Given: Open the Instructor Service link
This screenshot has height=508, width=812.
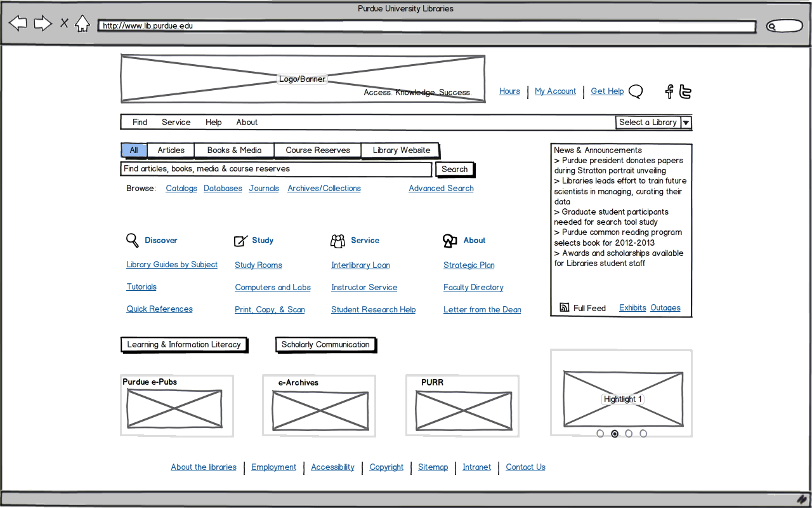Looking at the screenshot, I should [364, 288].
